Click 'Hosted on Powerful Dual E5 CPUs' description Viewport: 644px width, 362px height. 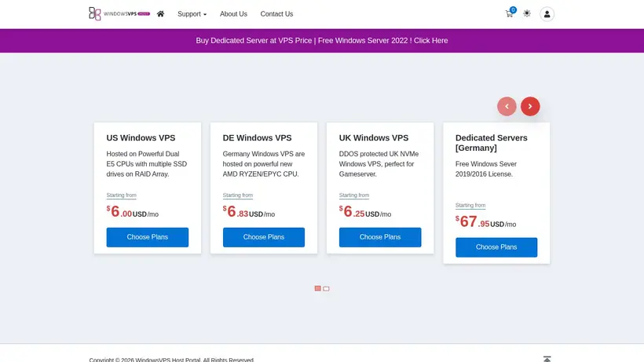pos(147,164)
